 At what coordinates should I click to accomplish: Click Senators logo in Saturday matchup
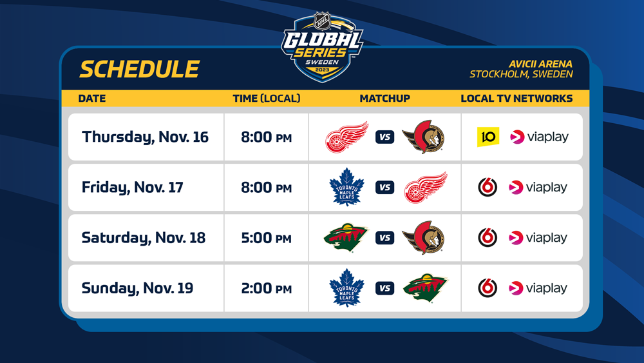[x=423, y=237]
